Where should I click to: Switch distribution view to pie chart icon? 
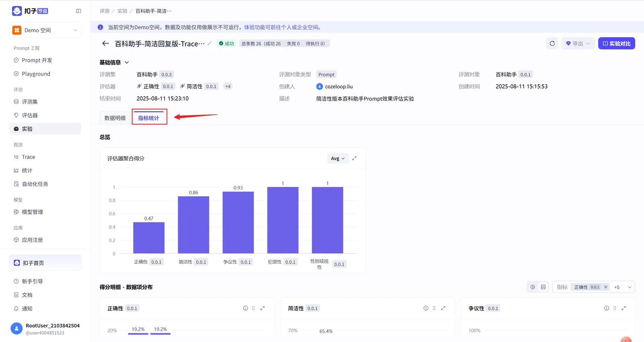click(x=533, y=287)
